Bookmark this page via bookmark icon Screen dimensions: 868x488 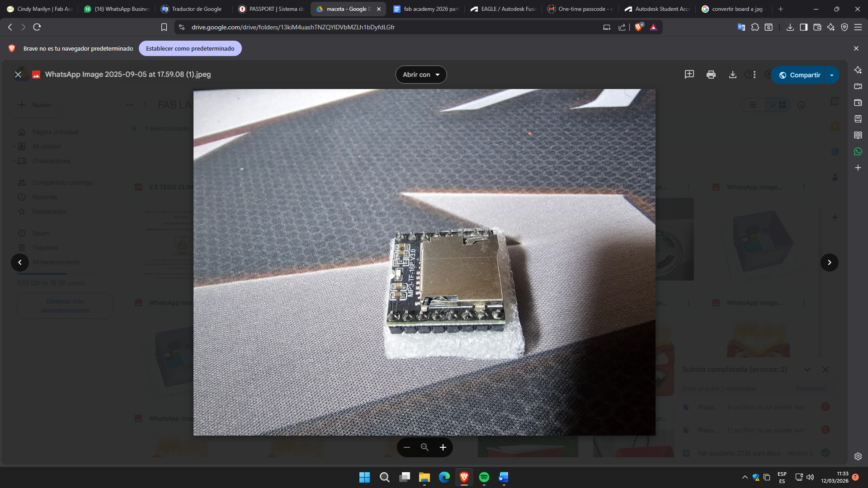164,27
